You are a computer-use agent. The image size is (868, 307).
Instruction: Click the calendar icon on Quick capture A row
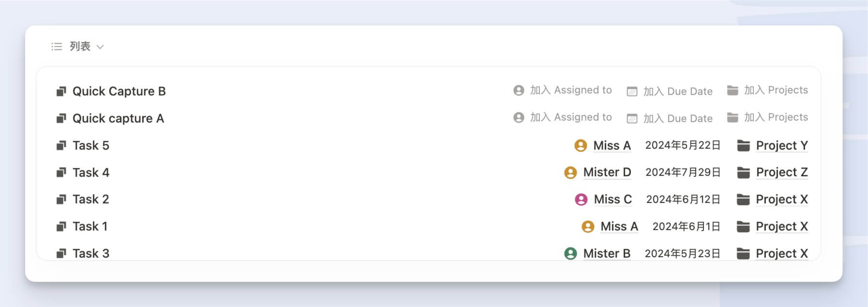631,118
